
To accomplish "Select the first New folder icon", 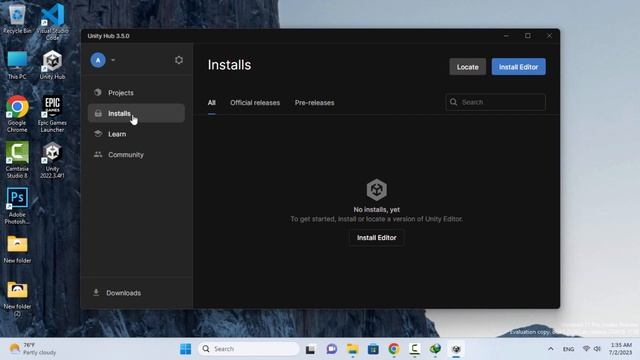I will pyautogui.click(x=17, y=249).
